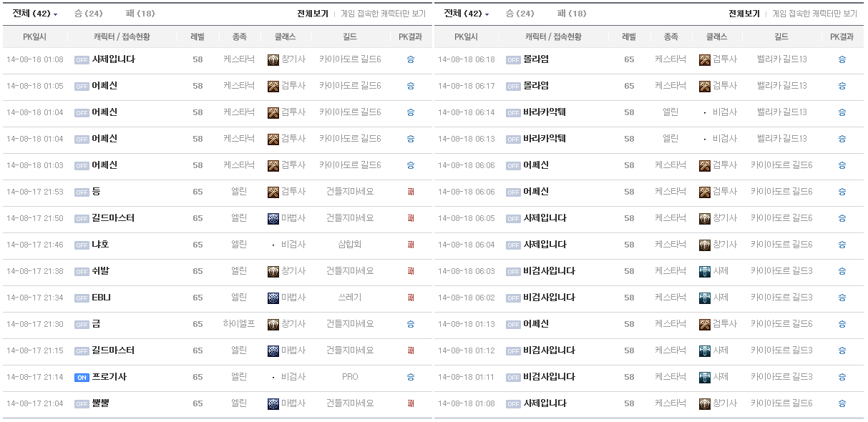Click the 사제 class icon in the 비검사입니다 06:03 row
The height and width of the screenshot is (422, 868).
tap(704, 271)
